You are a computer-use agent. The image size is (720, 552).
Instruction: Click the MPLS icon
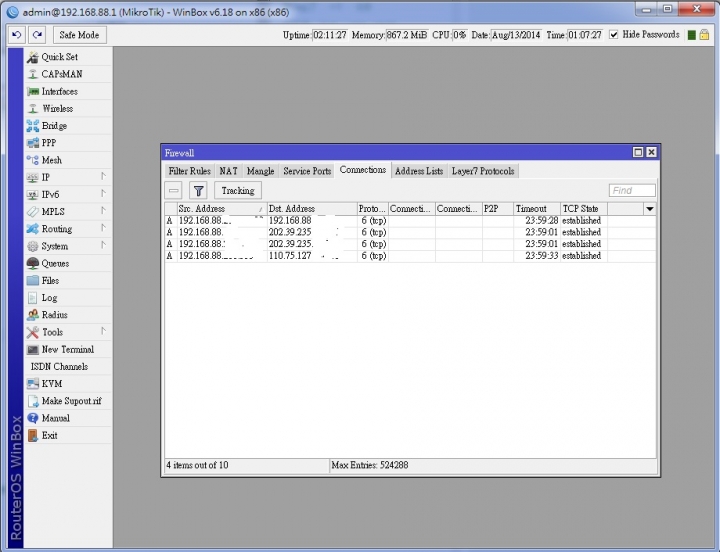33,212
